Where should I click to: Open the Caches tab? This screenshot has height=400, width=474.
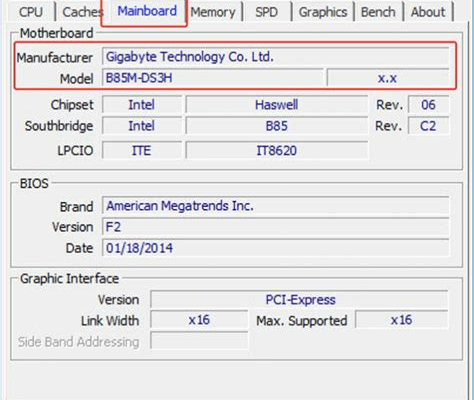tap(82, 12)
